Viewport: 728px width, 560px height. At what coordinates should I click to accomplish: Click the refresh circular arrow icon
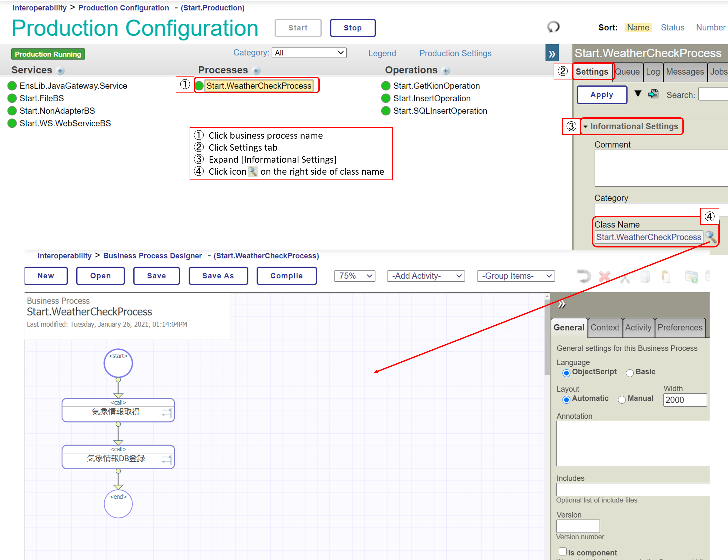[x=553, y=27]
